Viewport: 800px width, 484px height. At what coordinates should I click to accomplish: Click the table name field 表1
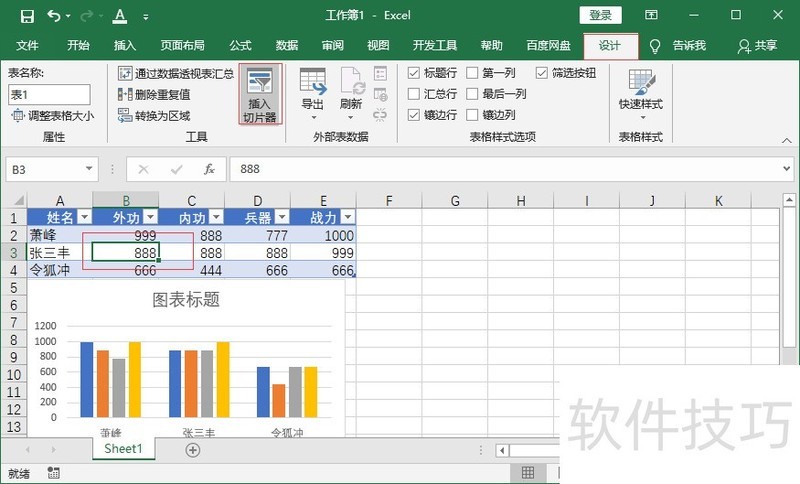pyautogui.click(x=49, y=95)
